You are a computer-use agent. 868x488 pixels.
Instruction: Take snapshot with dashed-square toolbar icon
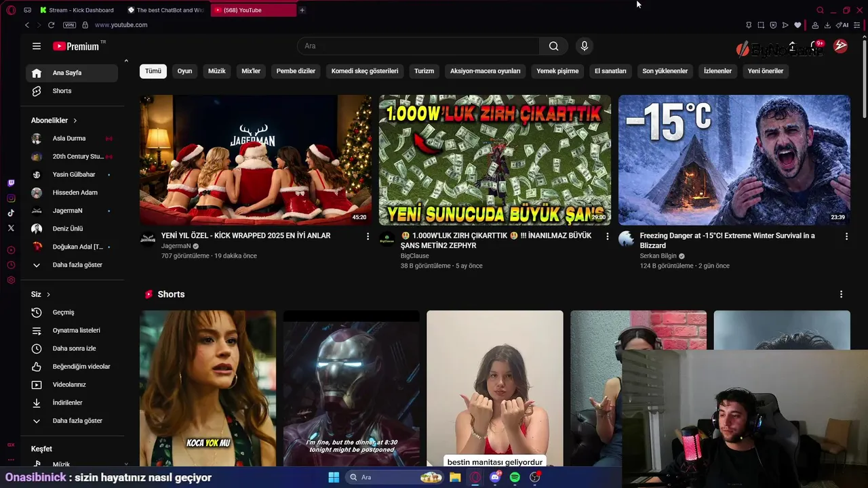point(761,25)
